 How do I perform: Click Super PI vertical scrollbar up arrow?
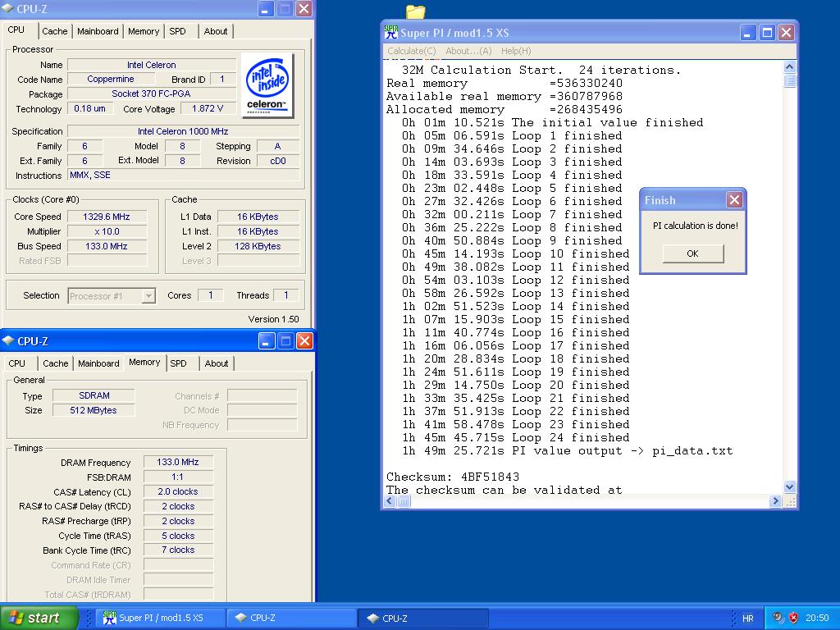click(790, 67)
